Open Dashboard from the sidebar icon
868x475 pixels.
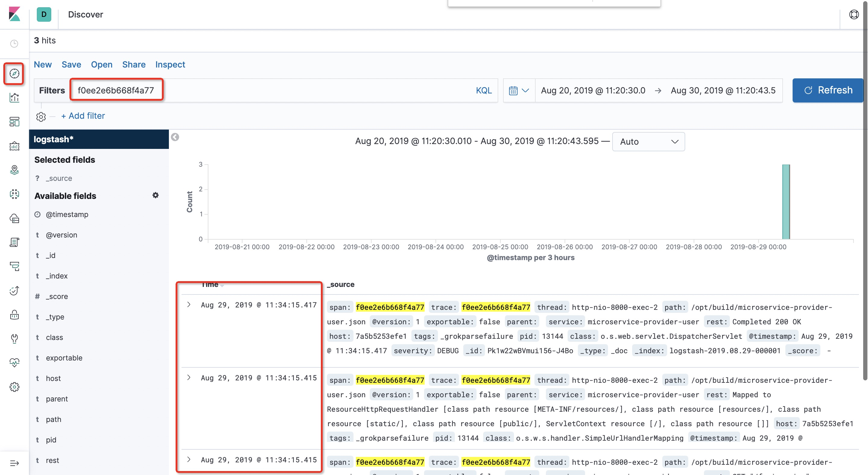[14, 121]
